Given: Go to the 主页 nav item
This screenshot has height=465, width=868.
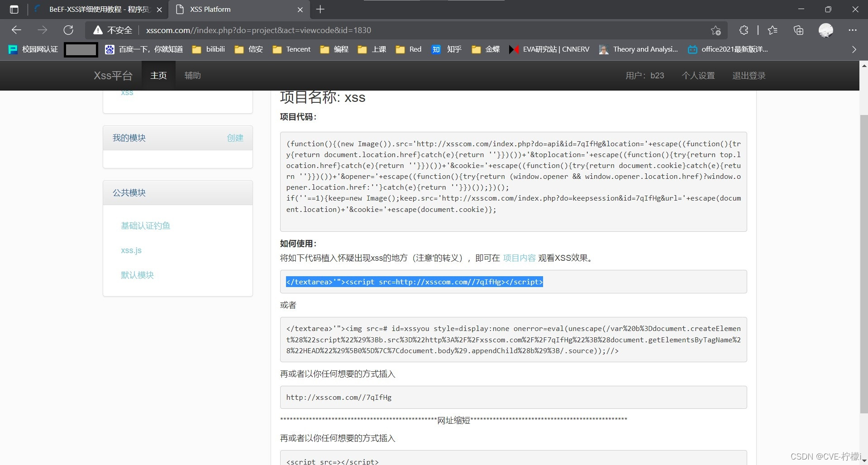Looking at the screenshot, I should coord(158,76).
